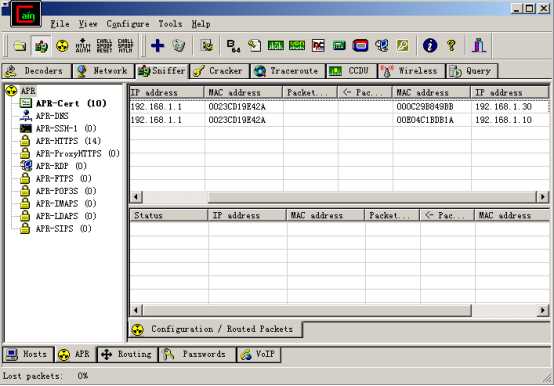Select APR-ProxyHTTPS (0) in the tree

(77, 153)
